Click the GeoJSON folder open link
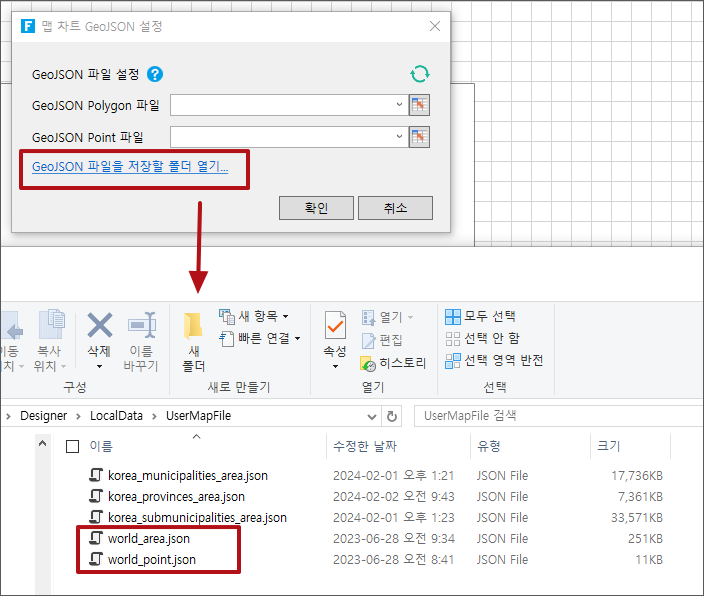Screen dimensions: 704x596 pos(130,167)
